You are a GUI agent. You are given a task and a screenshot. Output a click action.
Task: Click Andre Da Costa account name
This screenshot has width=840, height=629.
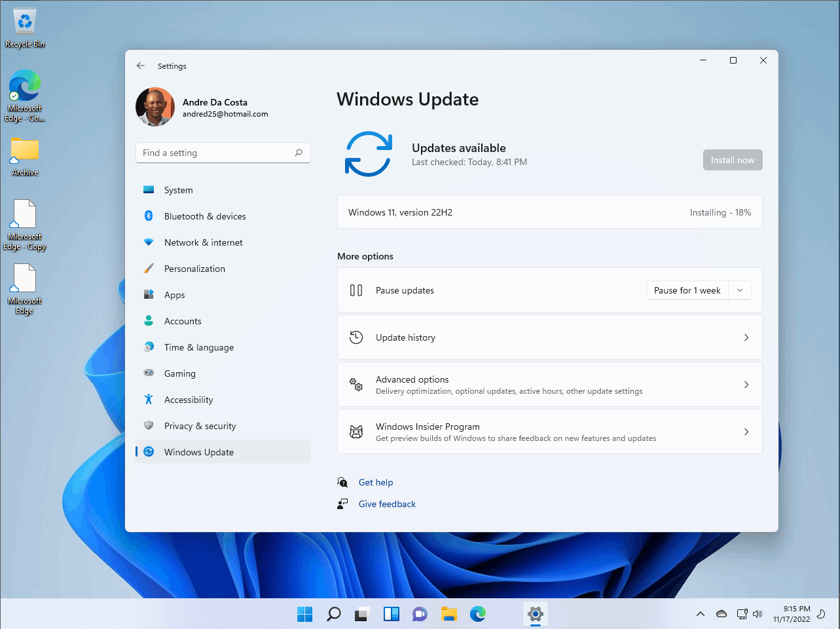[215, 102]
